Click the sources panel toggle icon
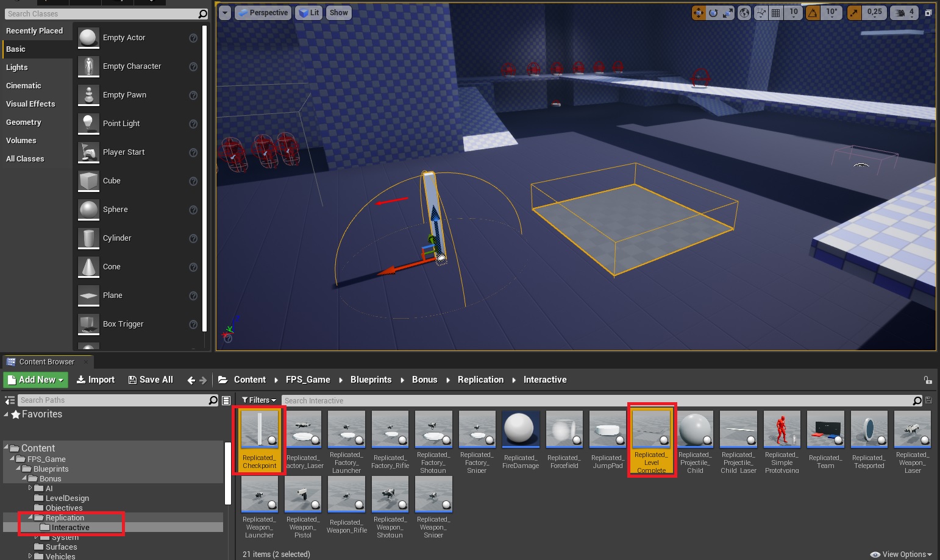Image resolution: width=940 pixels, height=560 pixels. coord(10,400)
